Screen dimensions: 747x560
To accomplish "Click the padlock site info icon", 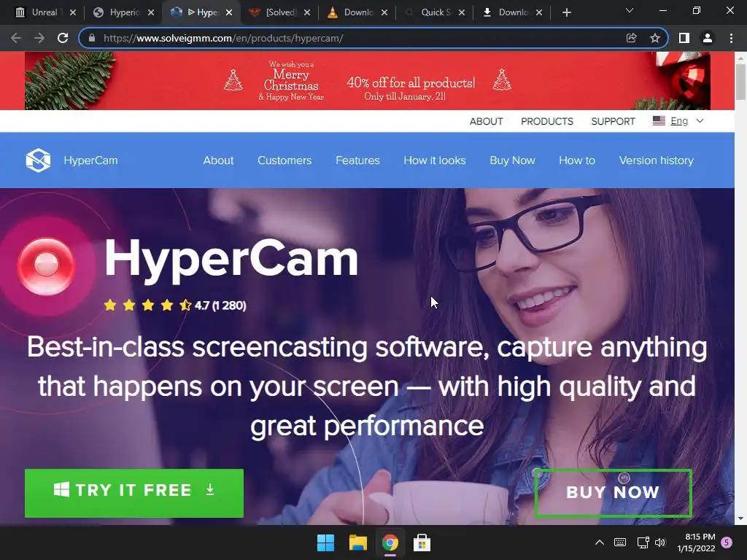I will tap(92, 38).
